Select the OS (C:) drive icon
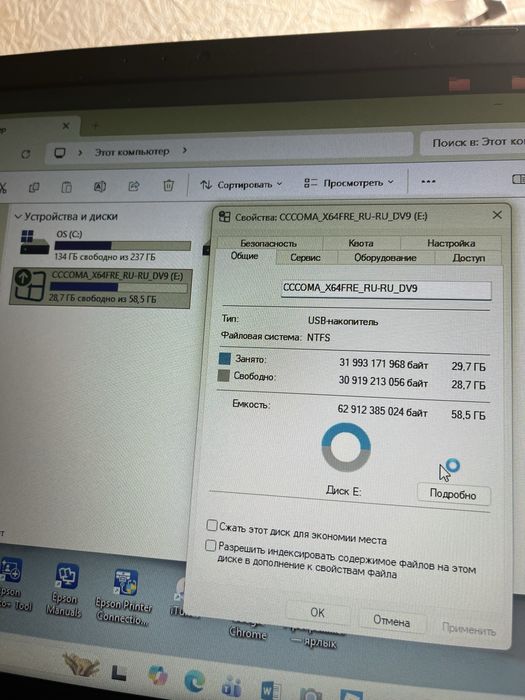This screenshot has height=700, width=525. click(34, 242)
